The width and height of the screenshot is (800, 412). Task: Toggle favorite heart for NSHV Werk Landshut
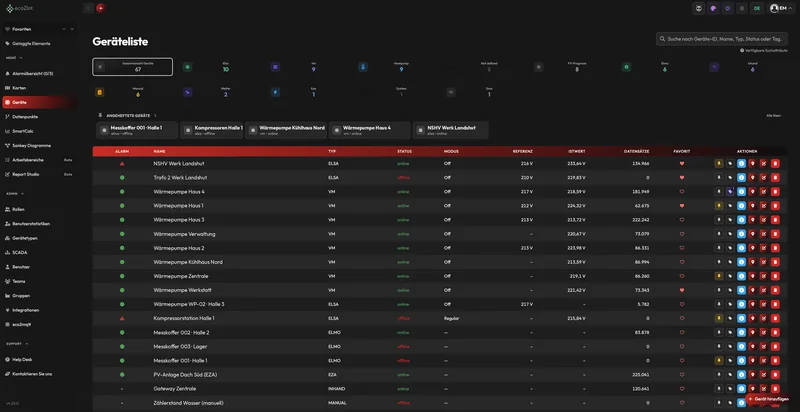(682, 164)
